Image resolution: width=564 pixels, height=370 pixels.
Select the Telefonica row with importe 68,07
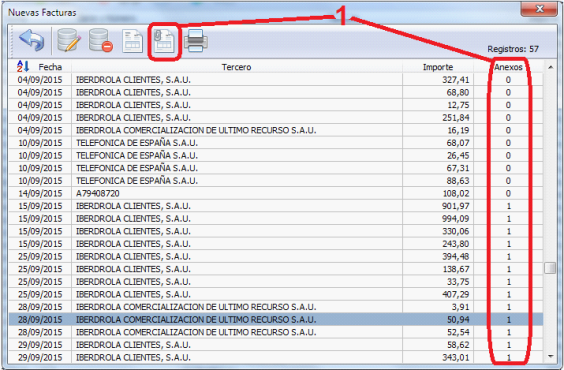pos(276,143)
